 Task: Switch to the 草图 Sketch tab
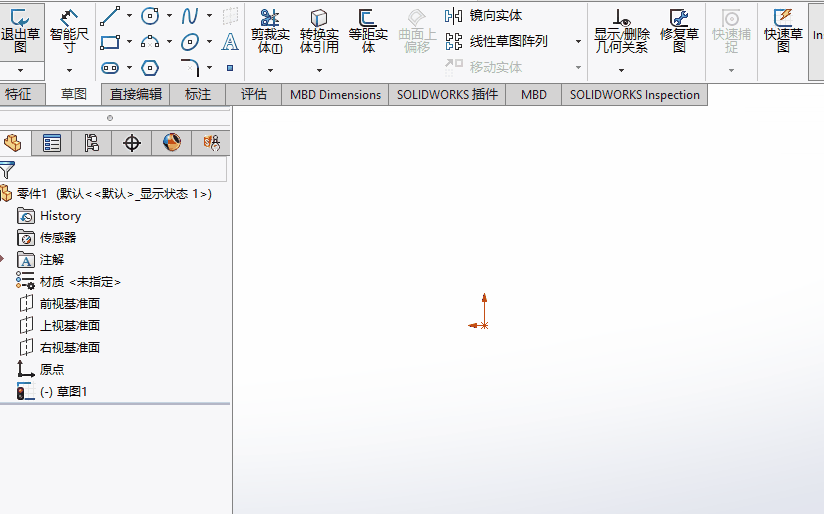coord(74,95)
